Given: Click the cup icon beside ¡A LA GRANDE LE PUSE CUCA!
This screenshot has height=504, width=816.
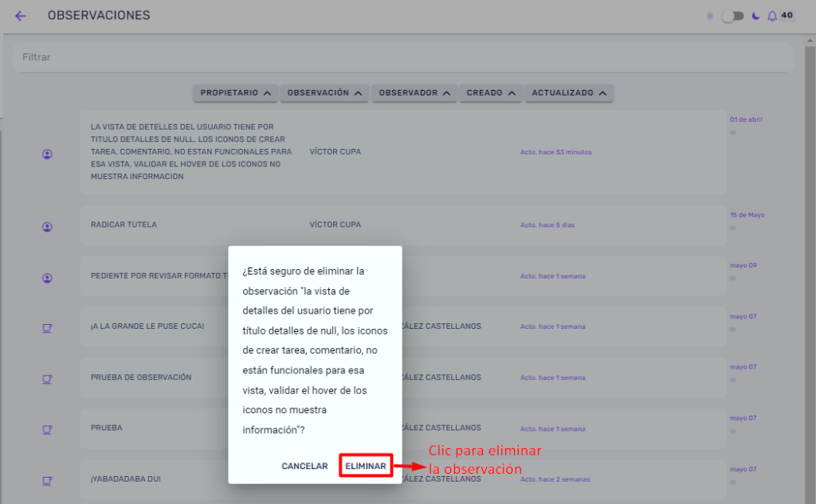Looking at the screenshot, I should [x=47, y=328].
